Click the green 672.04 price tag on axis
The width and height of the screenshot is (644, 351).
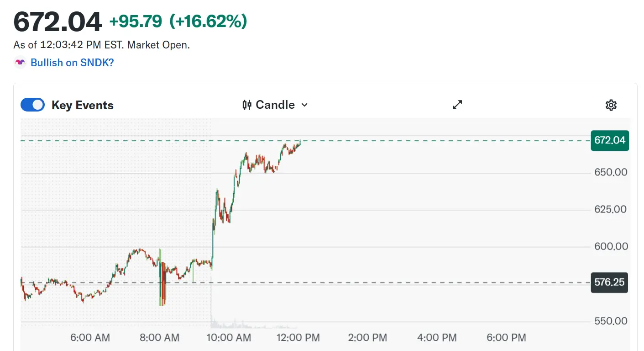[609, 140]
